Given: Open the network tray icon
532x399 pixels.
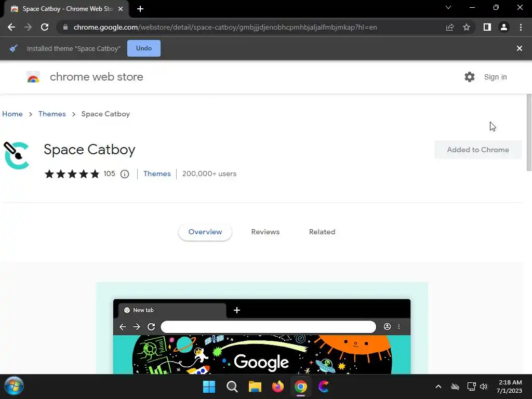Looking at the screenshot, I should point(471,387).
